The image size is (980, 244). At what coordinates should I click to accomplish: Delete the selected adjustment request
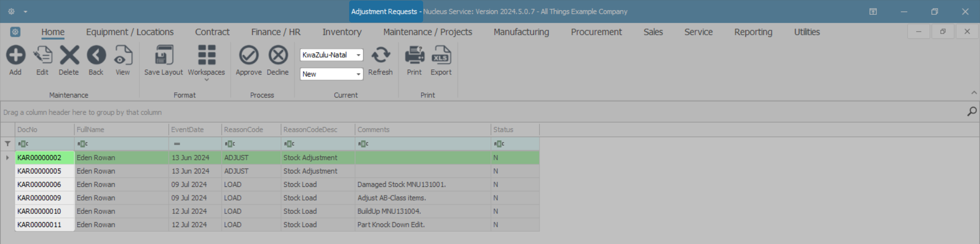tap(69, 56)
